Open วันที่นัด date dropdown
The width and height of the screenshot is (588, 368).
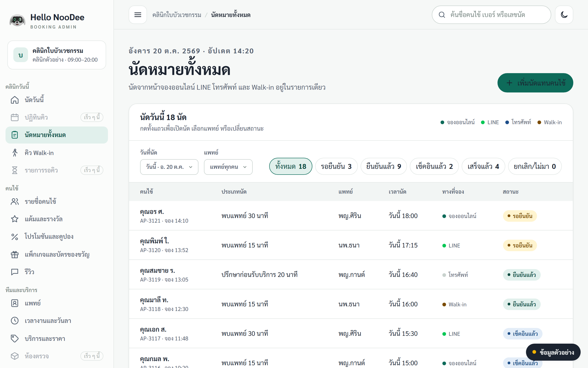tap(169, 167)
